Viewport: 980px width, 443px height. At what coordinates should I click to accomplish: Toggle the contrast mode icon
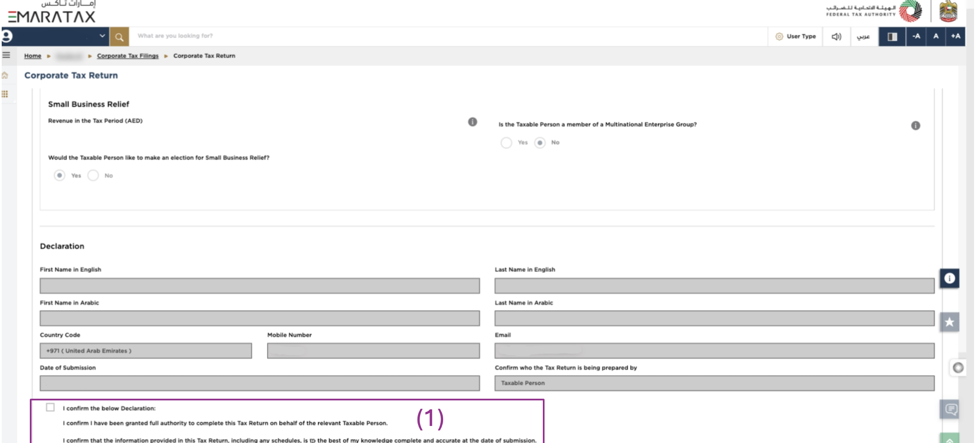pyautogui.click(x=892, y=37)
